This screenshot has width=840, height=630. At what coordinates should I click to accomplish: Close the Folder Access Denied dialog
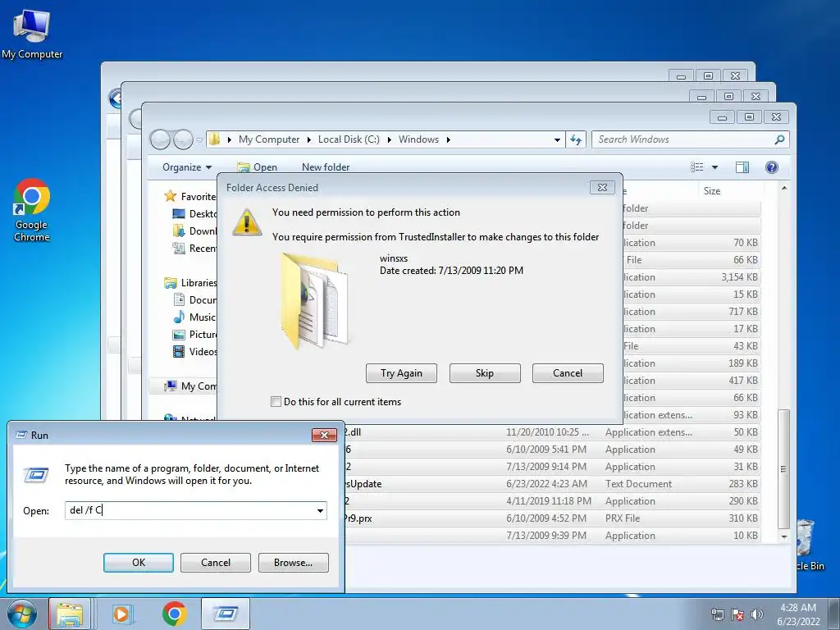tap(602, 188)
